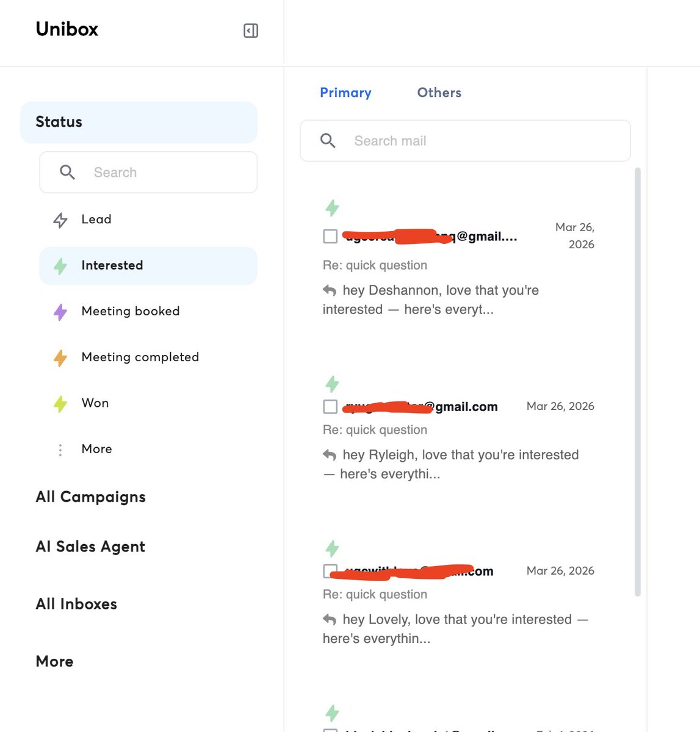Click the yellow-green Won lightning icon
The image size is (700, 732).
pos(60,404)
